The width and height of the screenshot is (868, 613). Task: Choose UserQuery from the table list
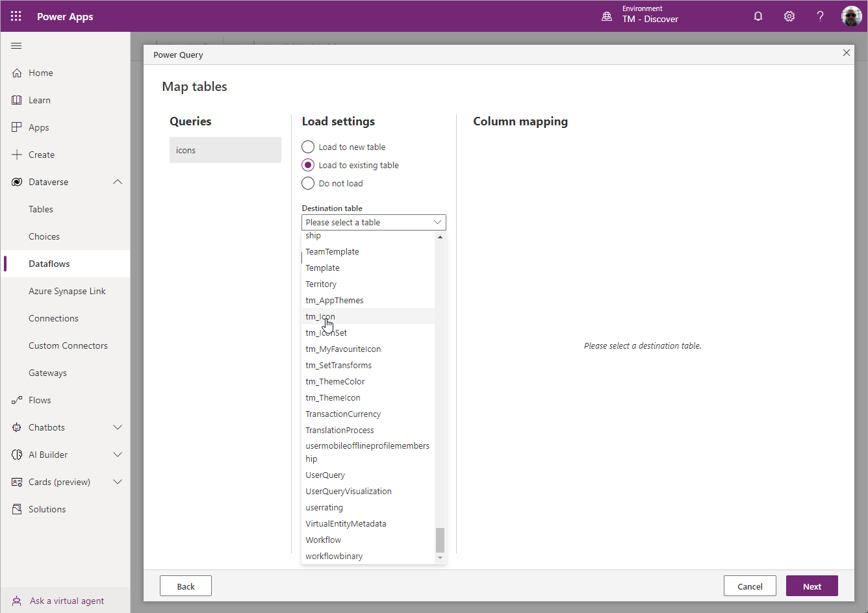click(x=368, y=475)
